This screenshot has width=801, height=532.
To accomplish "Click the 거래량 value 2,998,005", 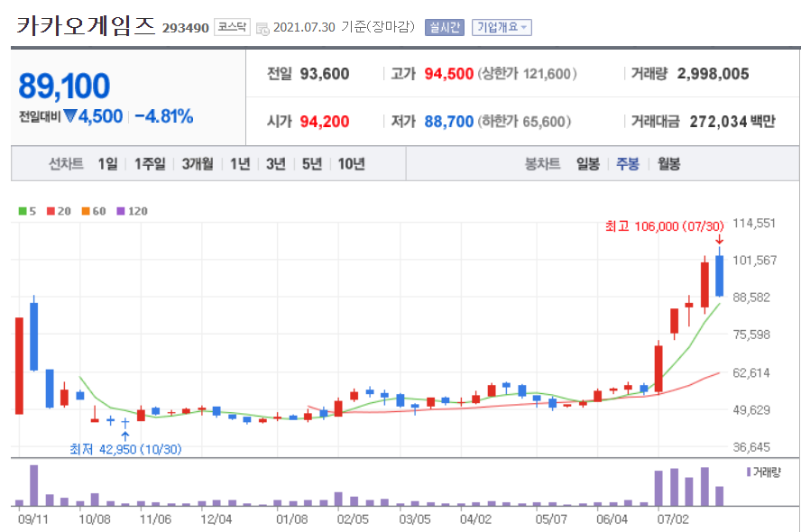I will pyautogui.click(x=714, y=74).
